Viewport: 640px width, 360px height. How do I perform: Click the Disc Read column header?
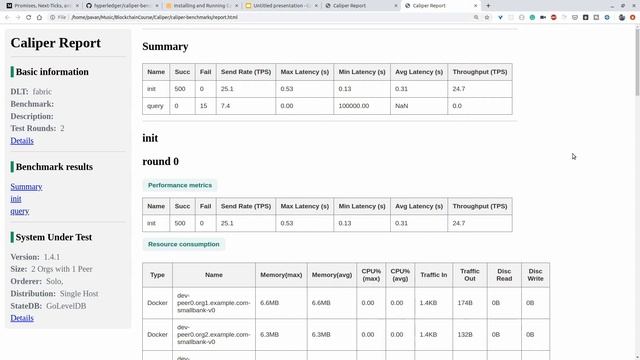(504, 275)
